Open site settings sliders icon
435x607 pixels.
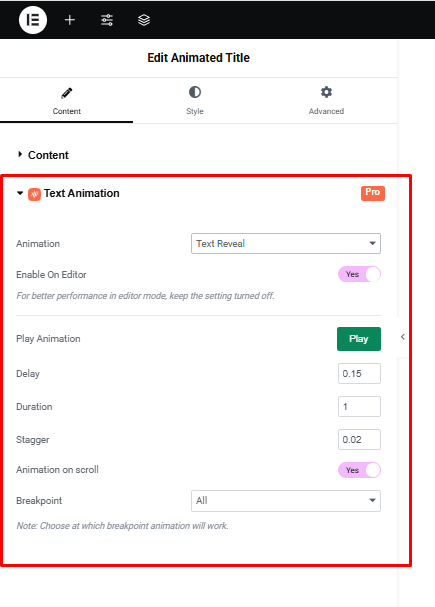point(107,20)
